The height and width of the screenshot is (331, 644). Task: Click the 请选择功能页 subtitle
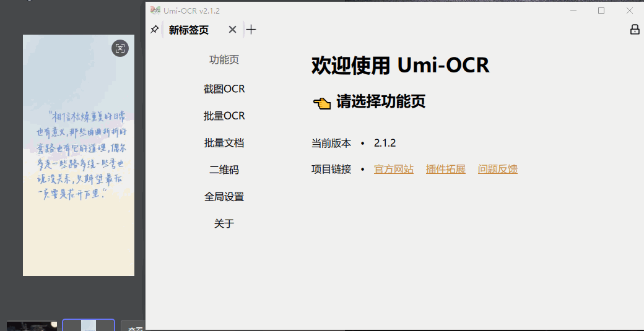(x=381, y=101)
